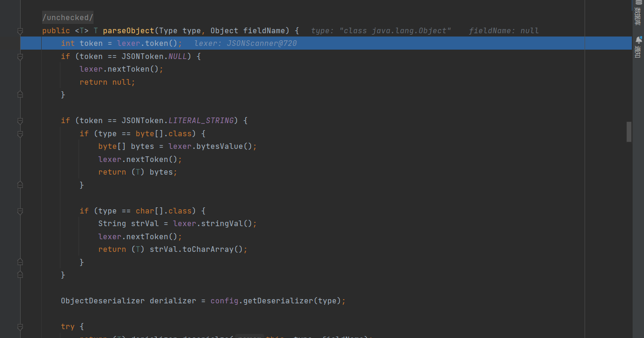This screenshot has width=644, height=338.
Task: Collapse the parseObject method using its fold marker
Action: (x=20, y=31)
